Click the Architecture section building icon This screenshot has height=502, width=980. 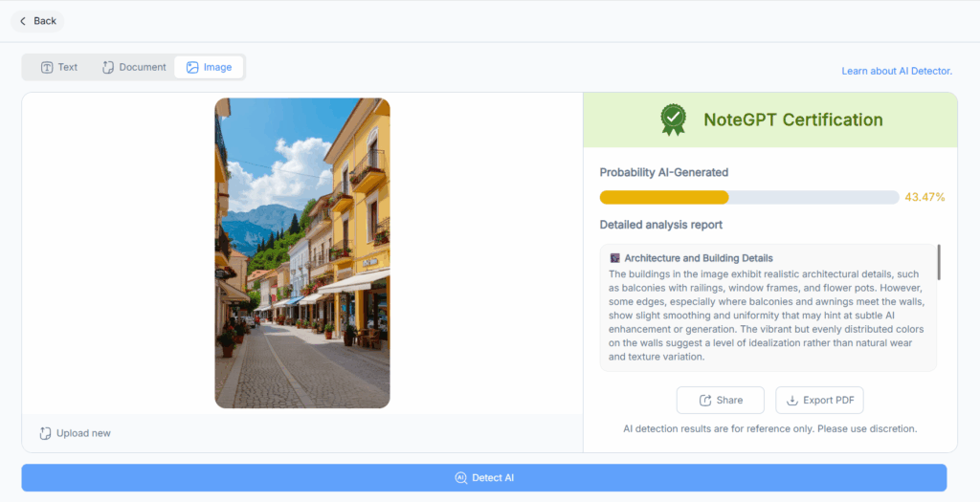pos(614,258)
